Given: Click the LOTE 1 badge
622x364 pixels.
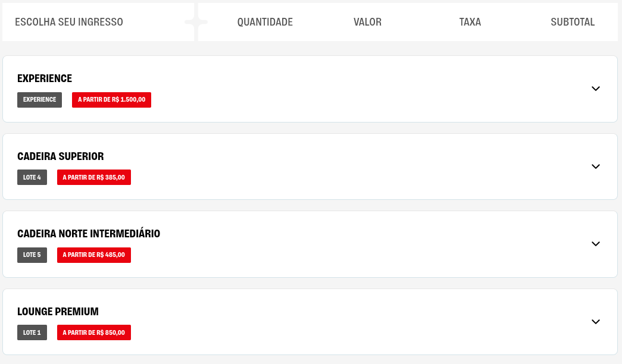Looking at the screenshot, I should click(32, 332).
